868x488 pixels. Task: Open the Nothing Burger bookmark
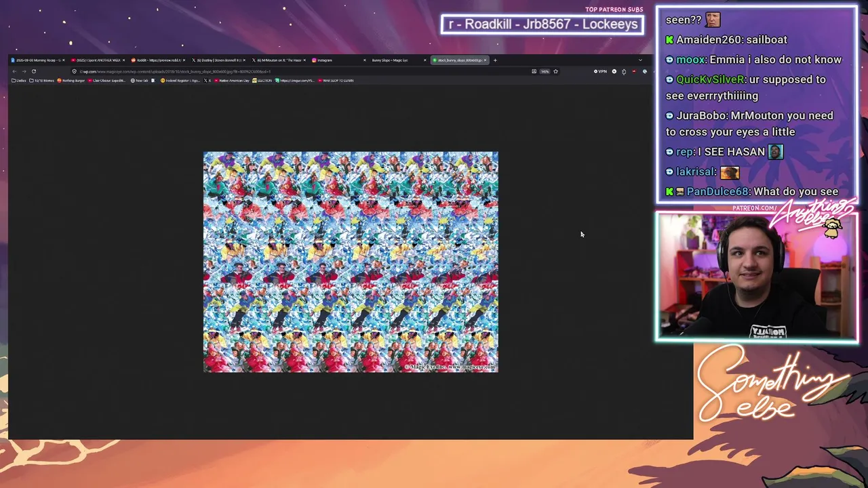point(72,81)
